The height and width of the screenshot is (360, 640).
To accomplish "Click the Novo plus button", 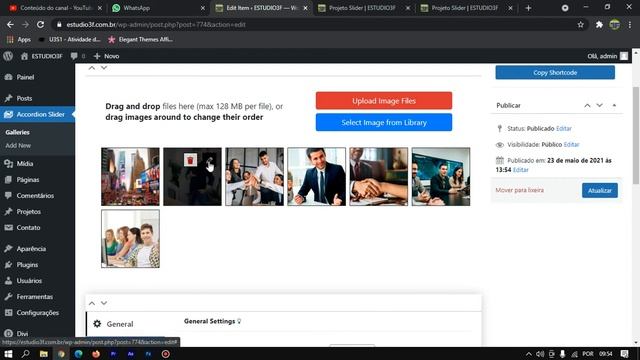I will [x=106, y=56].
